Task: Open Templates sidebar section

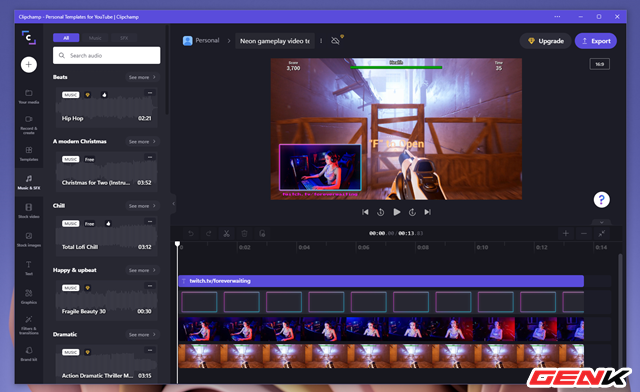Action: [x=29, y=154]
